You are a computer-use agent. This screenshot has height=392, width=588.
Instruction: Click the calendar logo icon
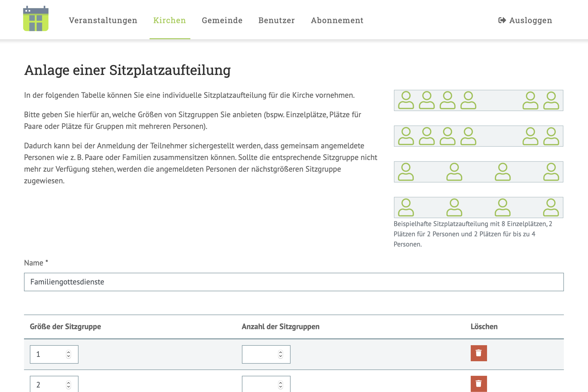click(36, 19)
